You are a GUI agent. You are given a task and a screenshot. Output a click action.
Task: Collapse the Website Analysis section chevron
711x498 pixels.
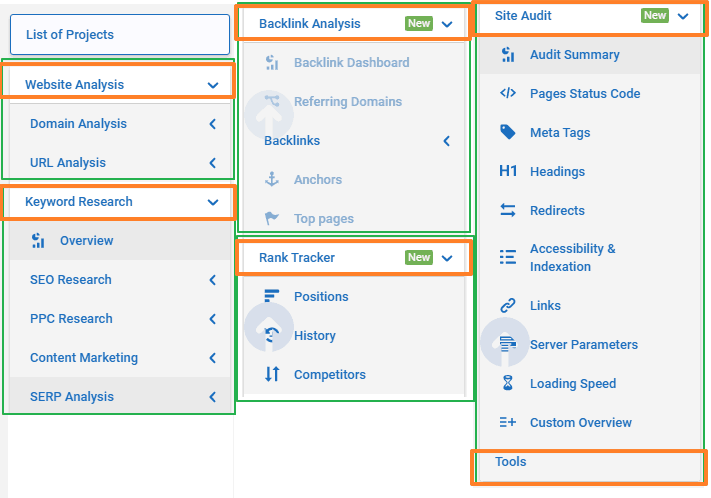click(x=213, y=85)
